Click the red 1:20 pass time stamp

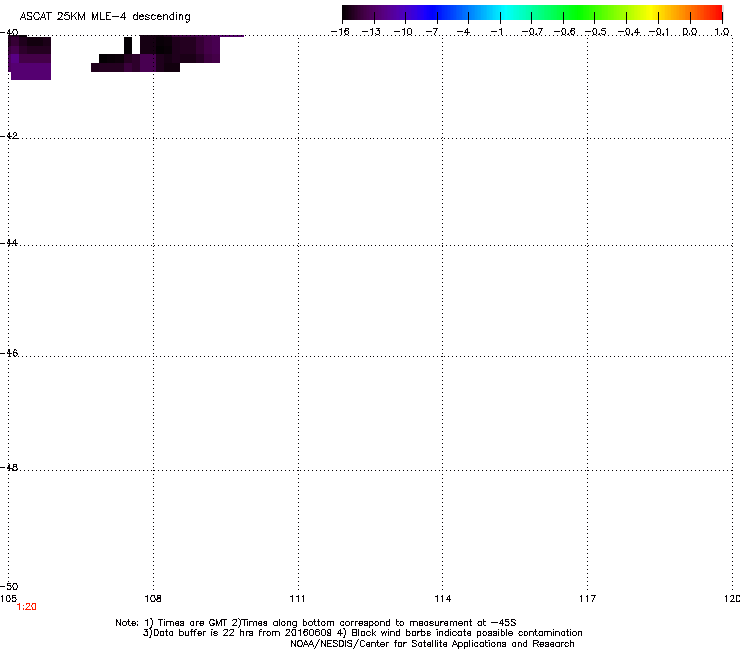tap(26, 607)
